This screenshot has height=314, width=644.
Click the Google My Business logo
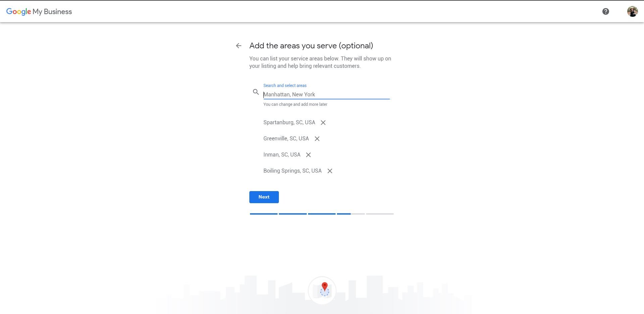click(x=39, y=12)
